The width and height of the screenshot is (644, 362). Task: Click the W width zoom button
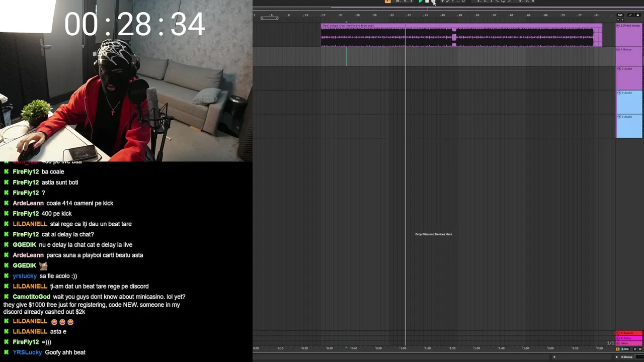click(x=640, y=349)
